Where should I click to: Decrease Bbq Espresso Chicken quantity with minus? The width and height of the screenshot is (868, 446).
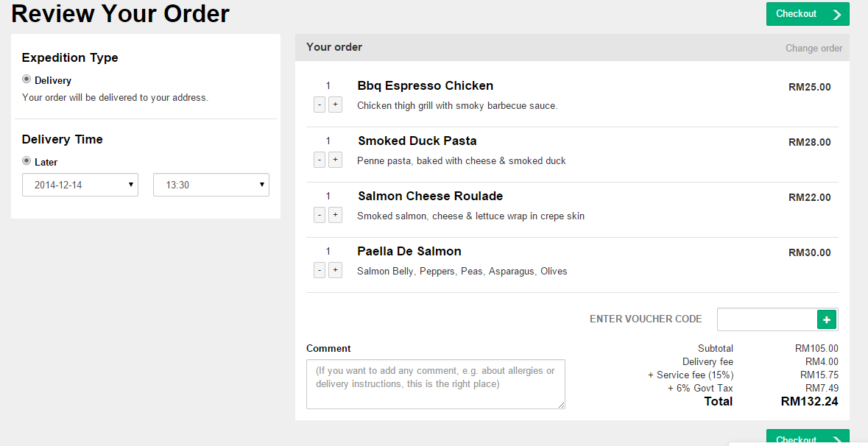[x=319, y=105]
